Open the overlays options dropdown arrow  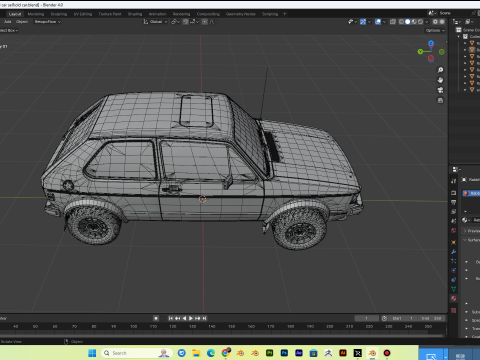pos(384,22)
